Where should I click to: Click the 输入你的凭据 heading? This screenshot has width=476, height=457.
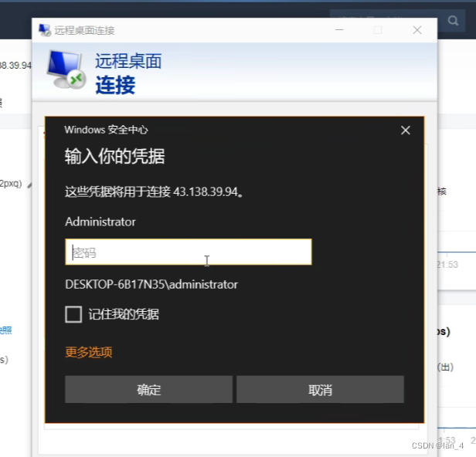(114, 157)
